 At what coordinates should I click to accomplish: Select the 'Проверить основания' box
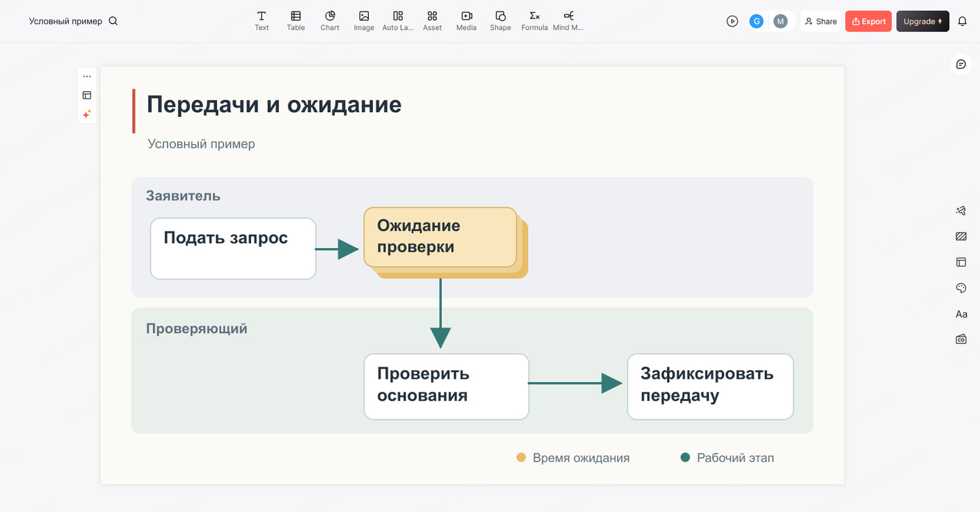tap(446, 386)
